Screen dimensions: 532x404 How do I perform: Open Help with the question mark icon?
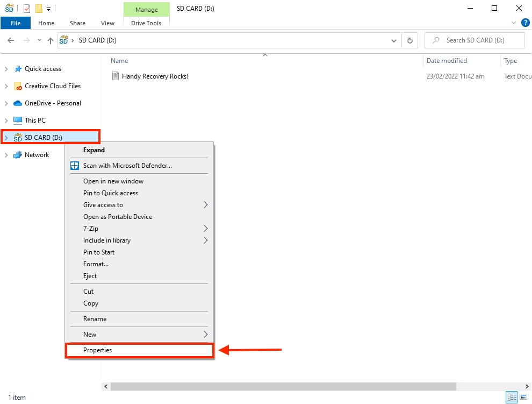tap(525, 23)
